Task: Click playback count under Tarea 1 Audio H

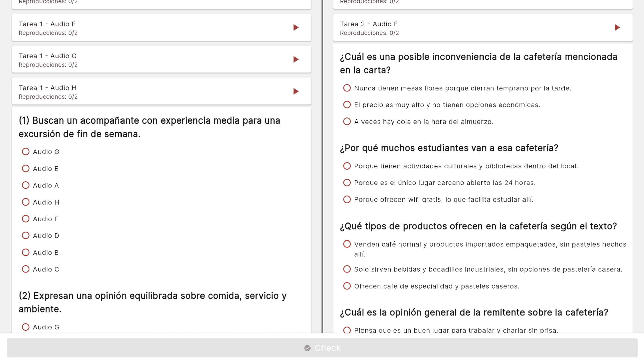Action: coord(48,97)
